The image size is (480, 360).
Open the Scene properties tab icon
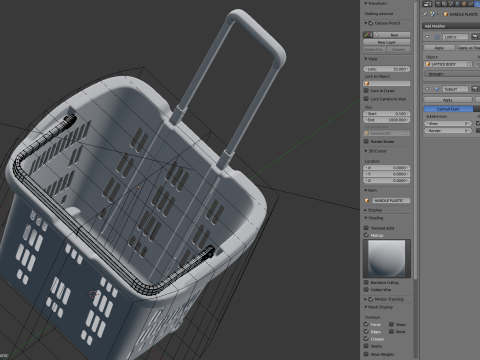coord(451,4)
